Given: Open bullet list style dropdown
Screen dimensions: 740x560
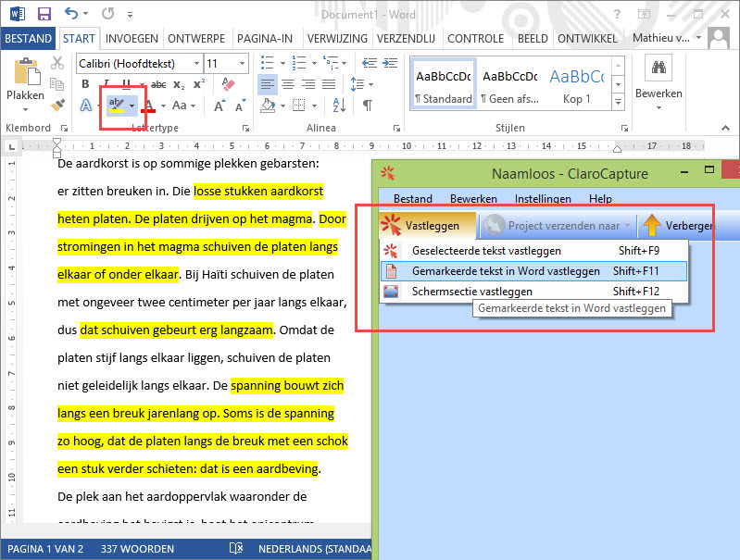Looking at the screenshot, I should coord(282,63).
